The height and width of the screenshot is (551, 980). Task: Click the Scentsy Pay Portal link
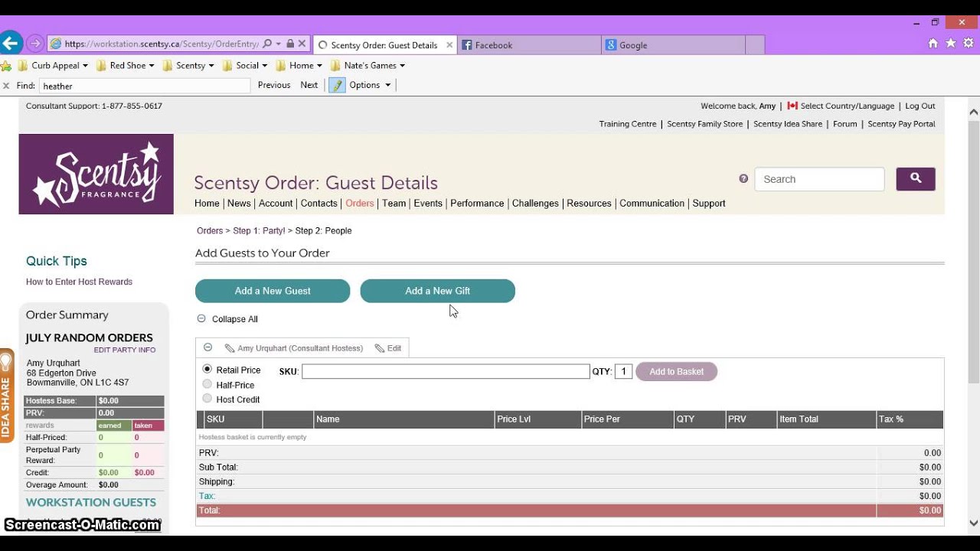tap(901, 124)
